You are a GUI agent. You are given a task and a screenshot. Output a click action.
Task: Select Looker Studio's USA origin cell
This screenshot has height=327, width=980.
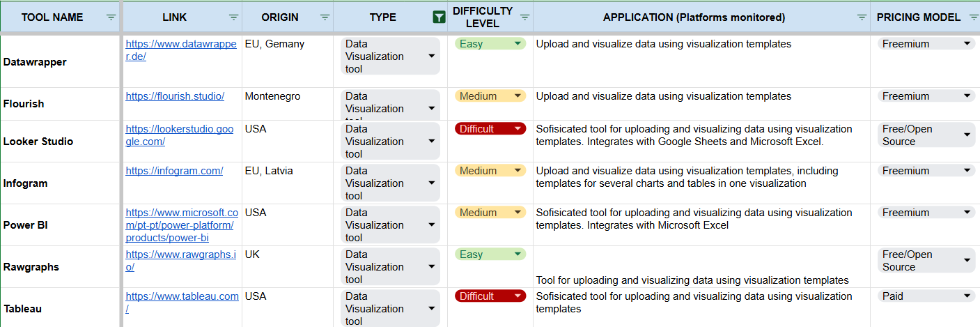tap(287, 141)
